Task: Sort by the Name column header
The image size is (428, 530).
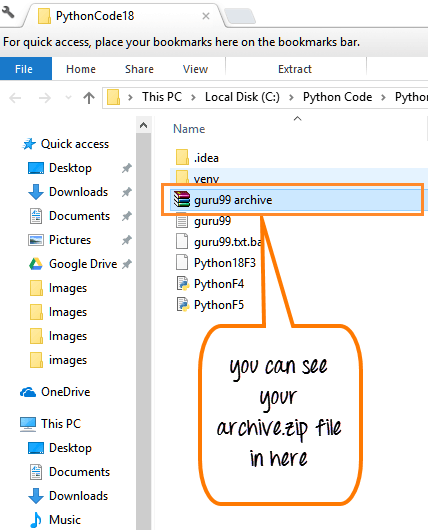Action: [189, 129]
